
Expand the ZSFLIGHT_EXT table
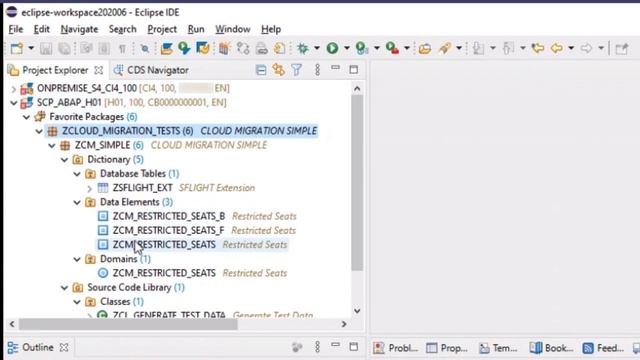coord(90,188)
